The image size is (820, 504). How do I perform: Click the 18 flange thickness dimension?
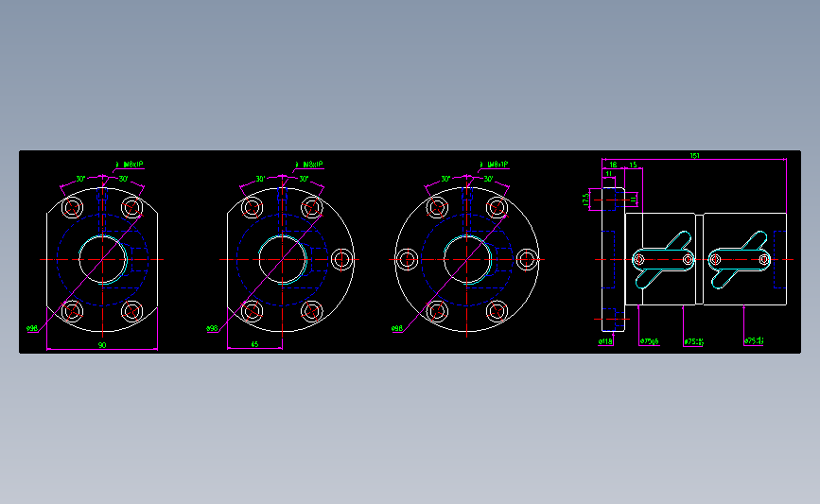613,165
